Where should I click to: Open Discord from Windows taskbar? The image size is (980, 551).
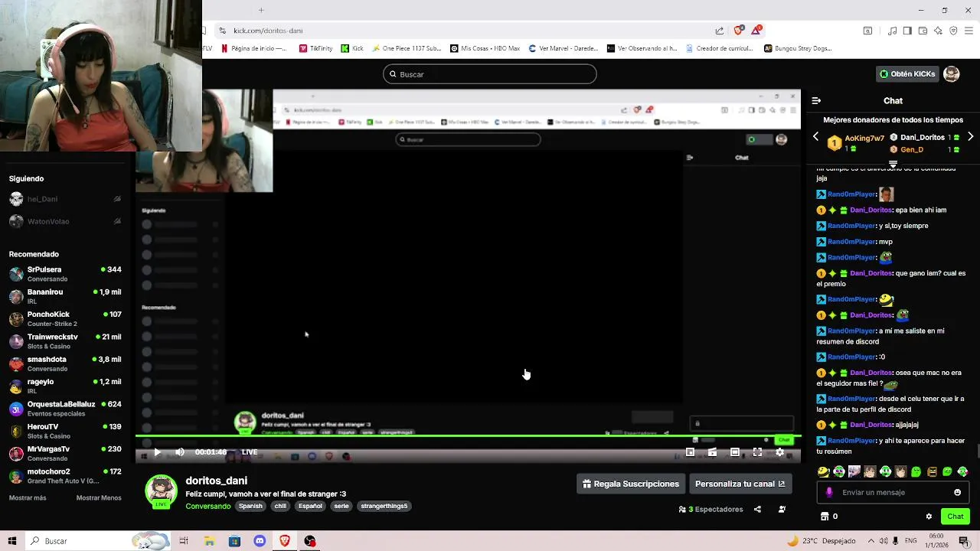pyautogui.click(x=260, y=541)
